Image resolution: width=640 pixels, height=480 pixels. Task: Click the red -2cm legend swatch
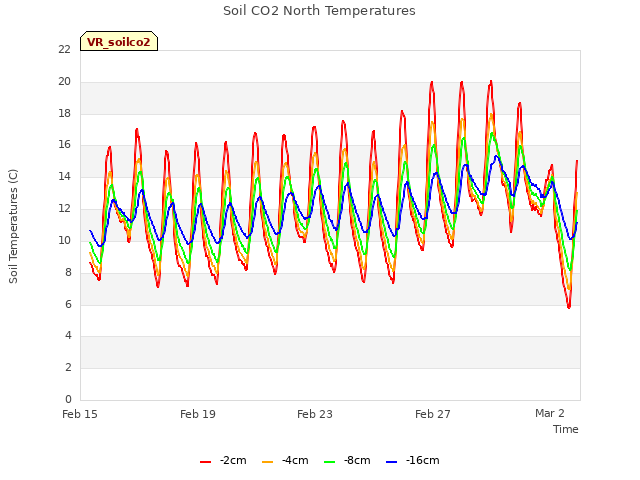206,462
